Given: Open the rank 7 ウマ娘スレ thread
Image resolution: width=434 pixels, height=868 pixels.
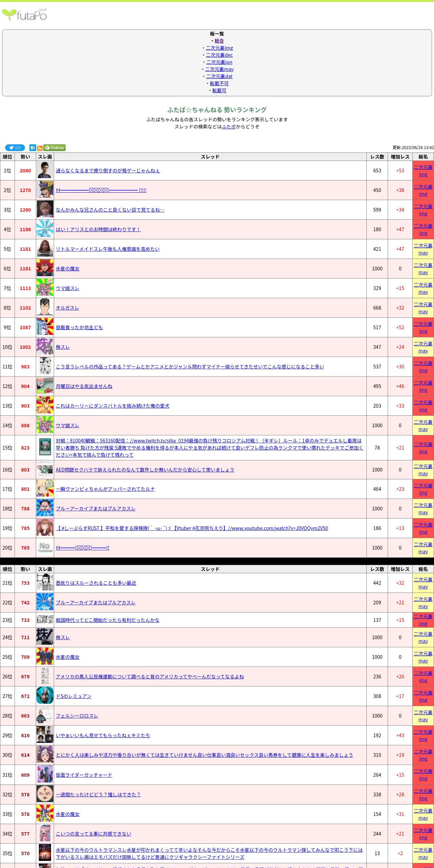Looking at the screenshot, I should pyautogui.click(x=68, y=288).
